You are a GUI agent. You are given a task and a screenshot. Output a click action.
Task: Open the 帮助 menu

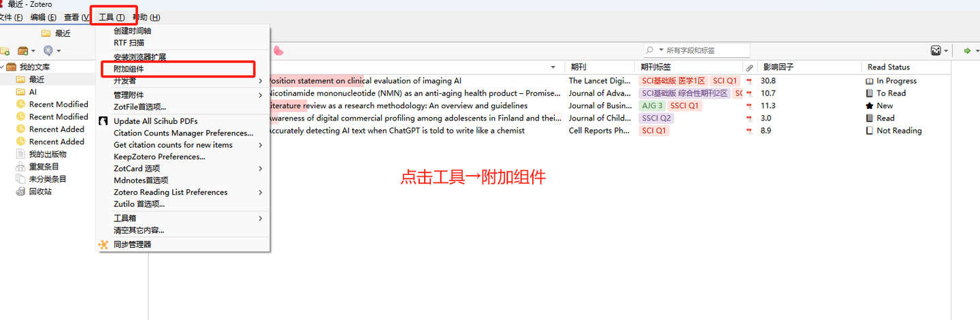146,17
